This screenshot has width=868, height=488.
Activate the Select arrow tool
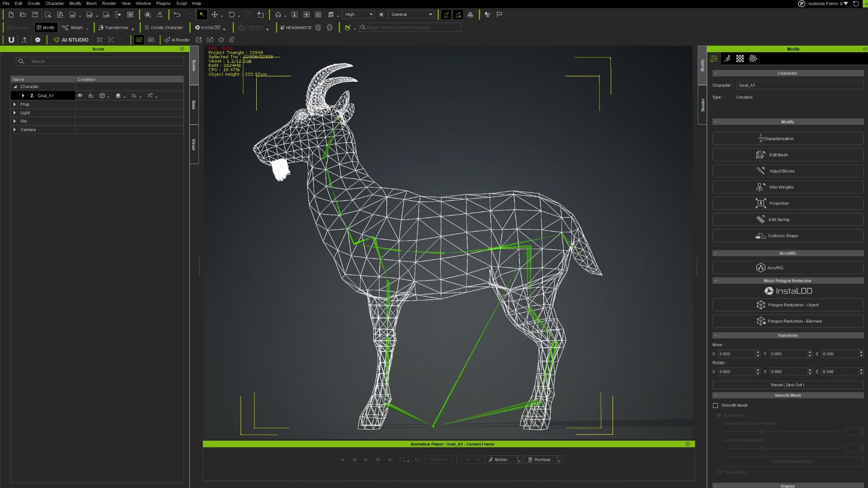click(x=202, y=14)
